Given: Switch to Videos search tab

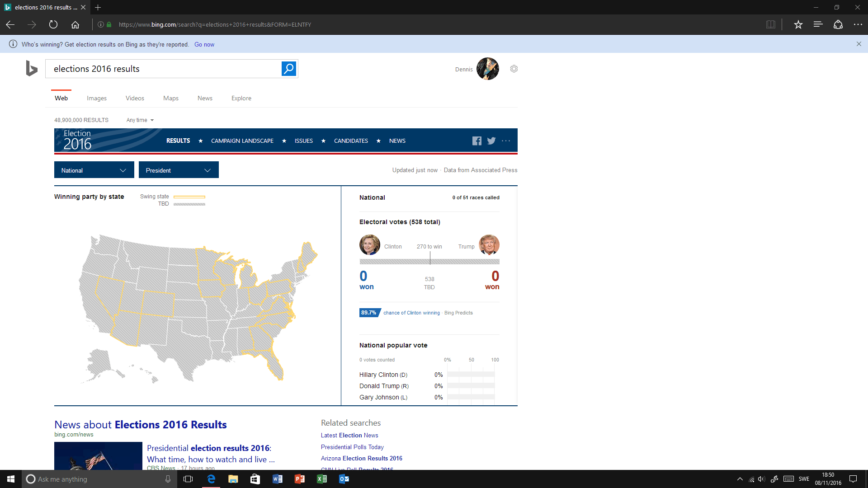Looking at the screenshot, I should (x=135, y=98).
